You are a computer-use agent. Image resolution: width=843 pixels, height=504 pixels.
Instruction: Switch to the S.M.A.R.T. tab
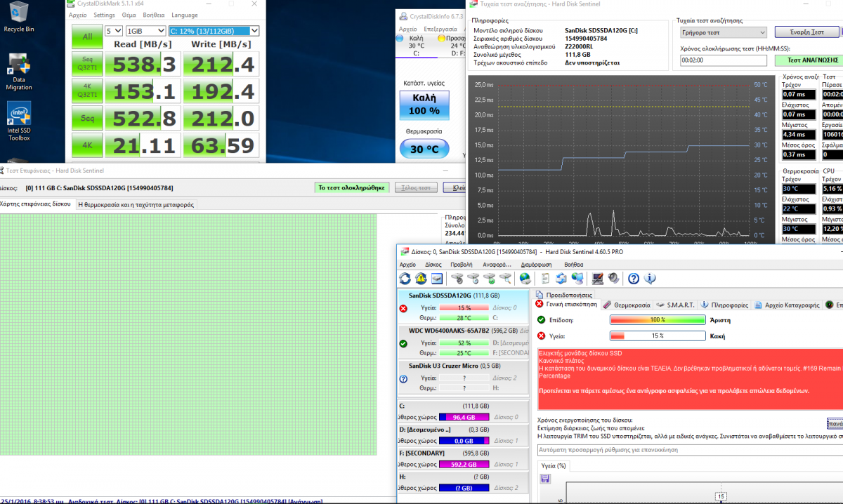click(x=676, y=305)
